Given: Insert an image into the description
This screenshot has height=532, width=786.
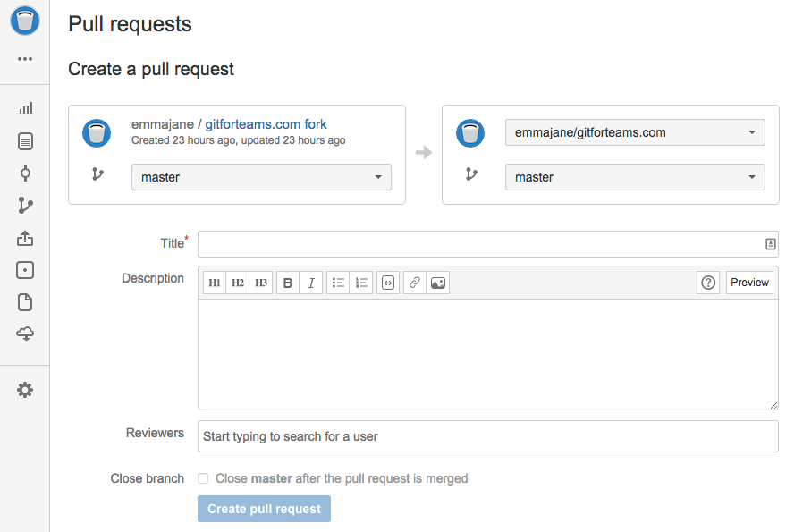Looking at the screenshot, I should (437, 283).
